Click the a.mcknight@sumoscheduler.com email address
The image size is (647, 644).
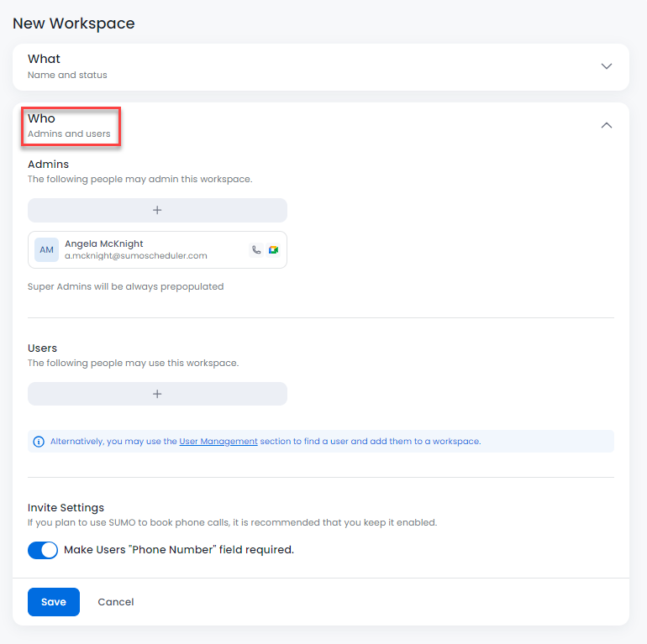click(136, 255)
